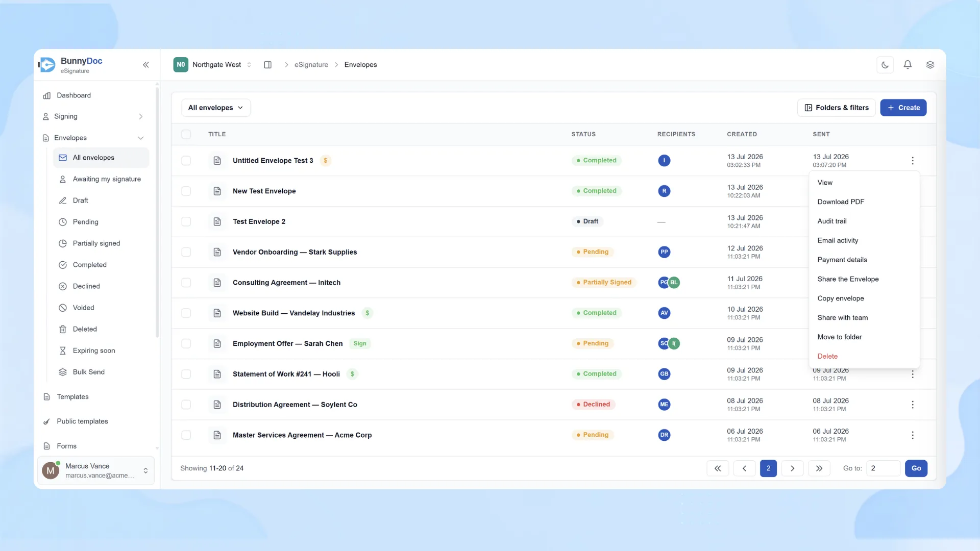
Task: Open Folders & filters
Action: coord(836,108)
